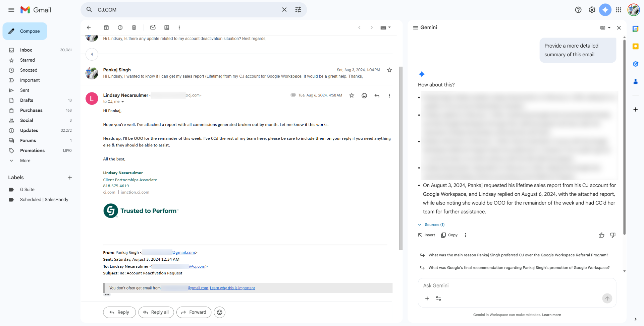Open the Google account avatar
The image size is (644, 326).
(x=634, y=10)
